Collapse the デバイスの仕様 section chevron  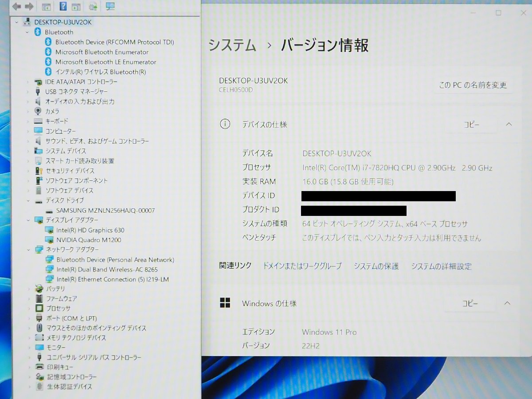(x=509, y=125)
